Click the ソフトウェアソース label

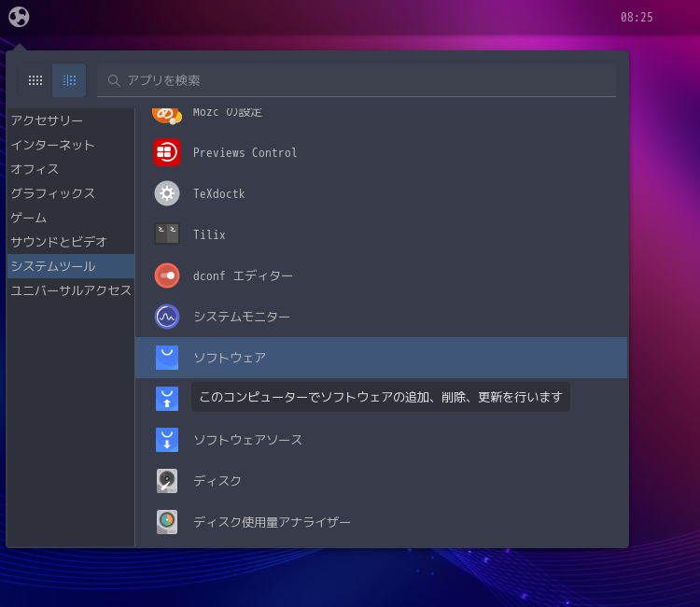(247, 440)
